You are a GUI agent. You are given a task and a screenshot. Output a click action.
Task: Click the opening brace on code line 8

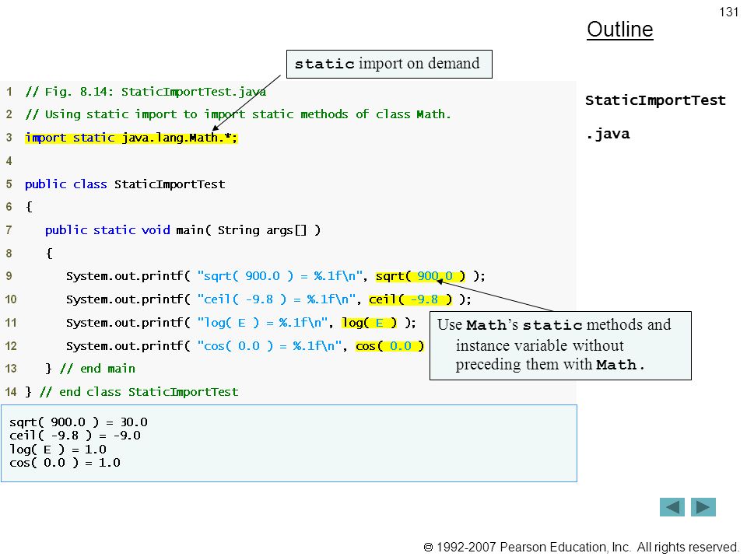49,254
